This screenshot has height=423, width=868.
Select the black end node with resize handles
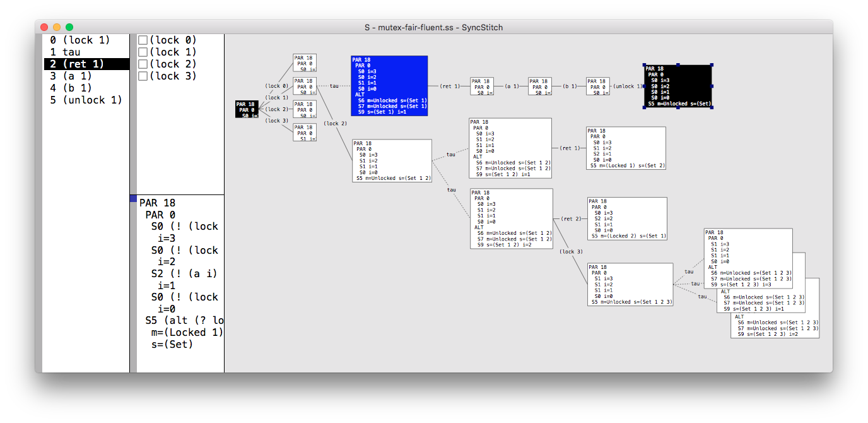click(678, 86)
